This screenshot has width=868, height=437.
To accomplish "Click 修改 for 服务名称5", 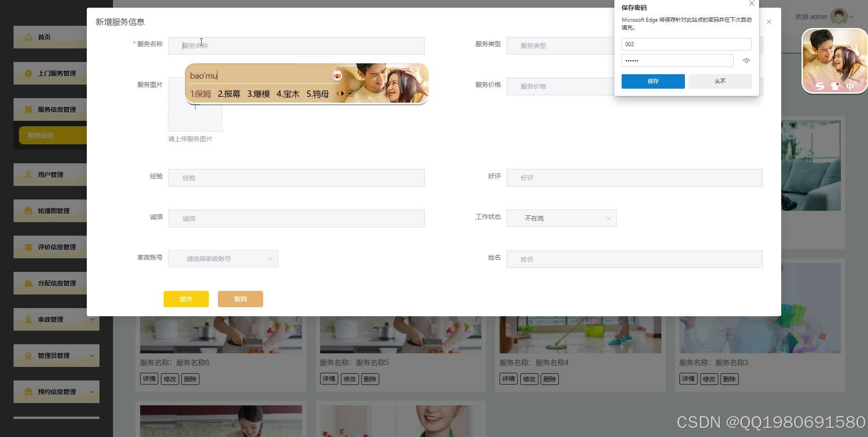I will click(349, 379).
